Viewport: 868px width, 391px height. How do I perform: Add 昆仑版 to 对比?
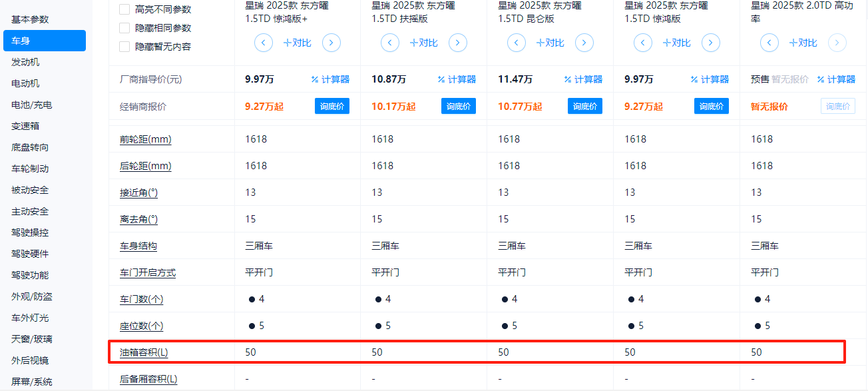pyautogui.click(x=550, y=43)
